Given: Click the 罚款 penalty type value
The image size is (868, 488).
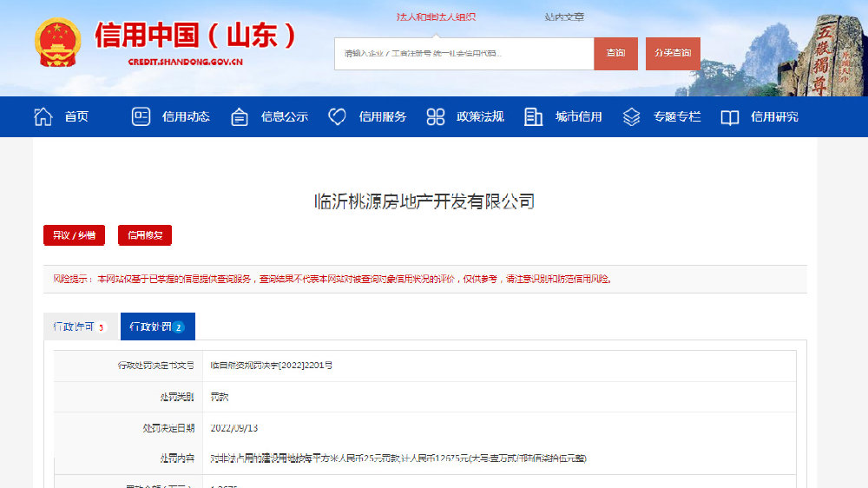Looking at the screenshot, I should (x=220, y=397).
